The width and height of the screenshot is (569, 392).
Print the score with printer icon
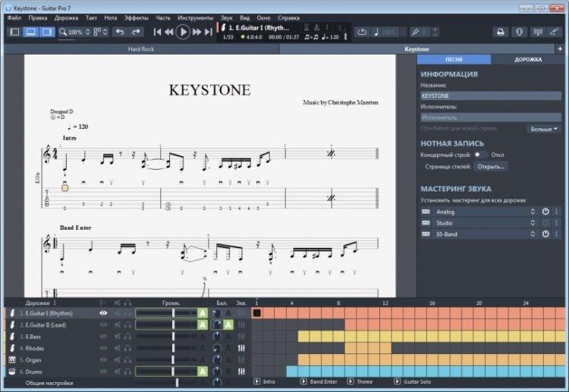point(501,32)
